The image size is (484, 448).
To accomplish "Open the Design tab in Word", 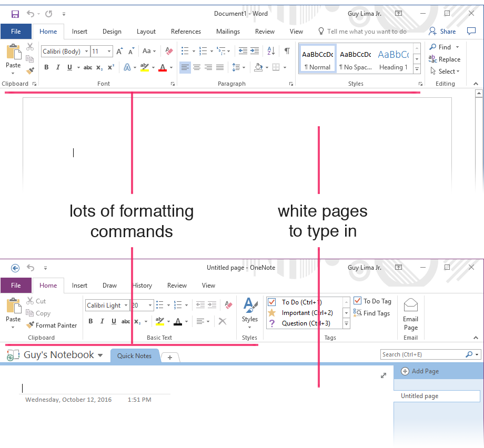I will pos(112,32).
